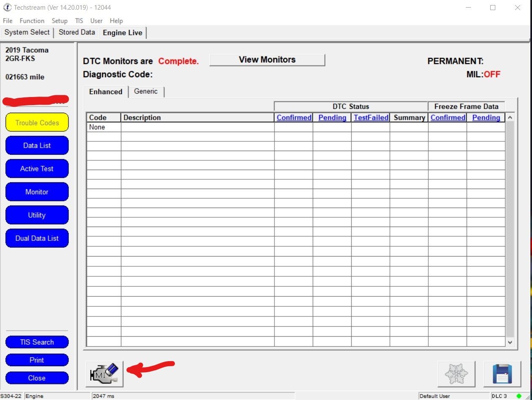The width and height of the screenshot is (532, 400).
Task: Click the None entry in the Code column
Action: click(x=97, y=127)
